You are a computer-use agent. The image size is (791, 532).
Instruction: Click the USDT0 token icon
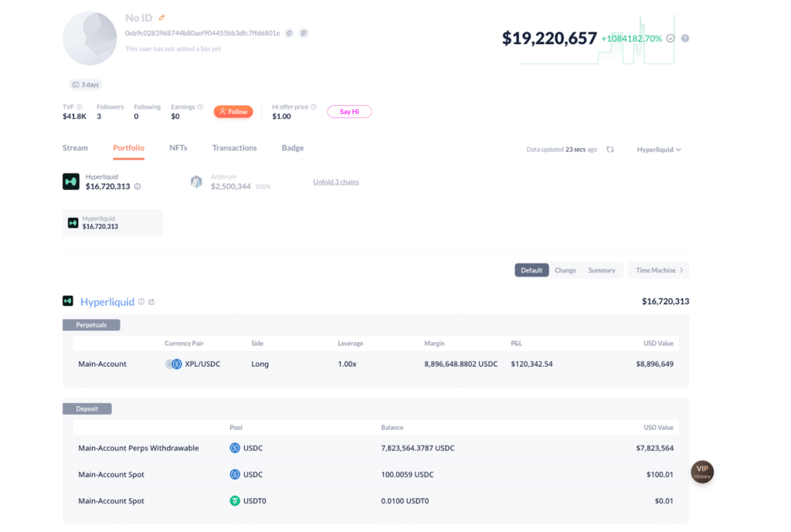[235, 501]
